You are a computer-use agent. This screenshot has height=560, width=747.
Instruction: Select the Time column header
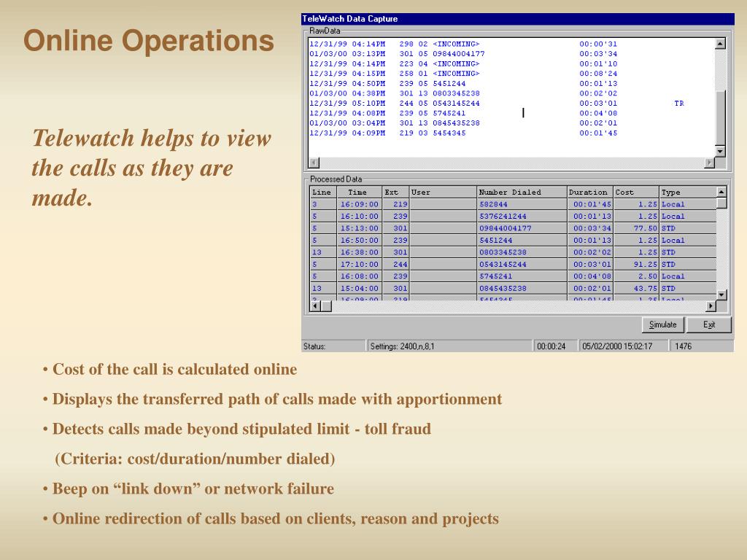pos(360,192)
